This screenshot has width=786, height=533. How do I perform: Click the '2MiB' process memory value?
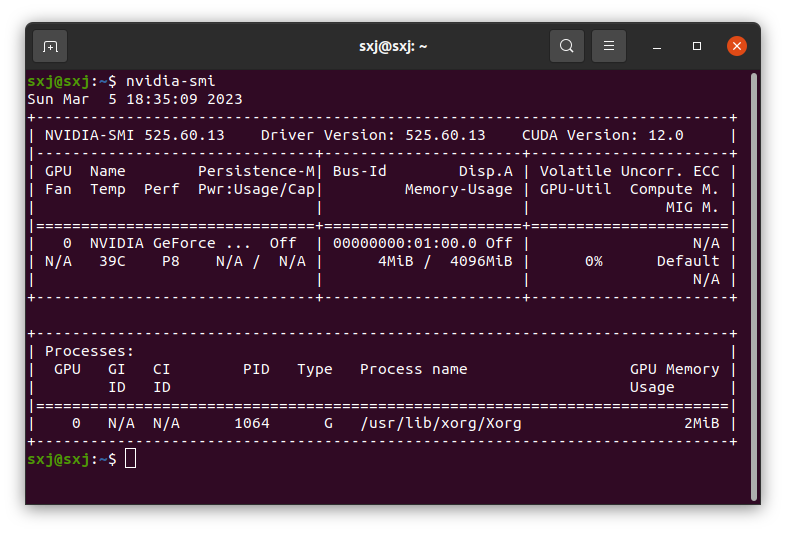pos(701,424)
